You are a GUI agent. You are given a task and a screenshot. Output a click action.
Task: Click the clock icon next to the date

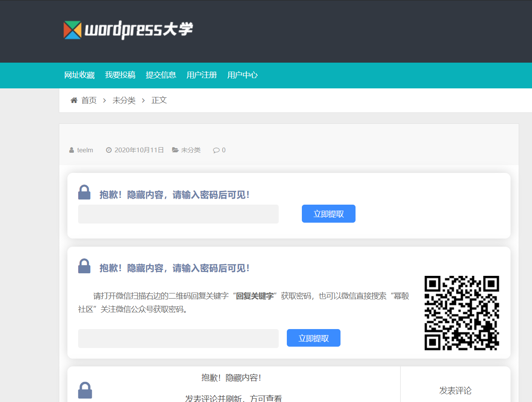[109, 150]
